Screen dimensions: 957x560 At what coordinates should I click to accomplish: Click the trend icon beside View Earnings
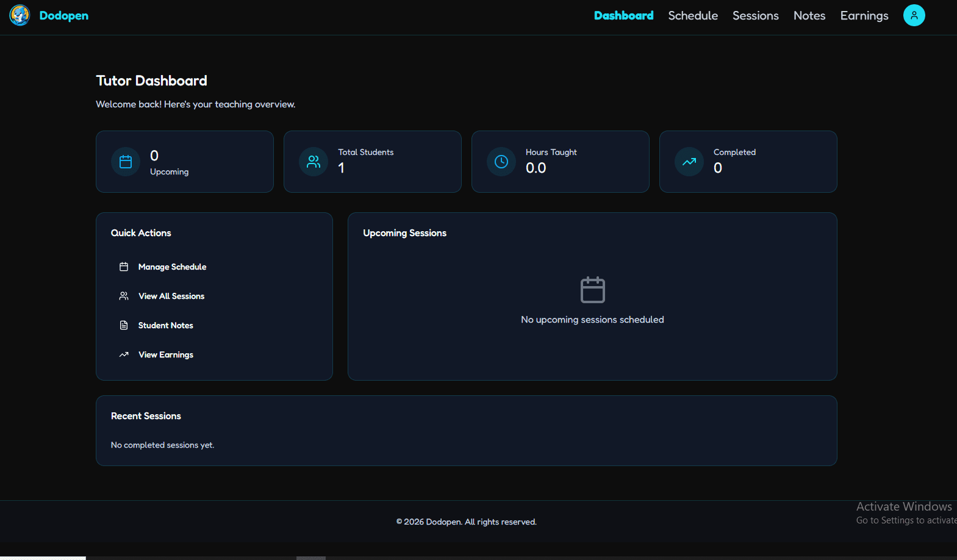pos(124,354)
